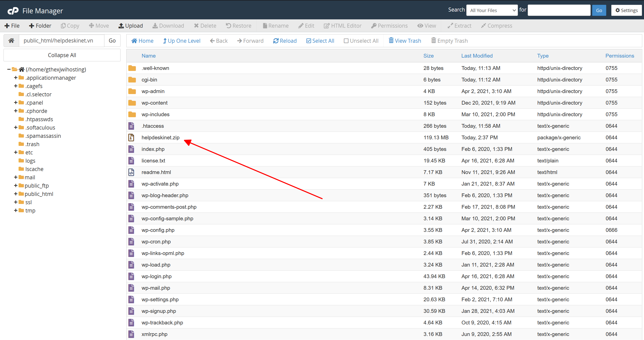644x340 pixels.
Task: Select wp-config.php file name
Action: [158, 230]
